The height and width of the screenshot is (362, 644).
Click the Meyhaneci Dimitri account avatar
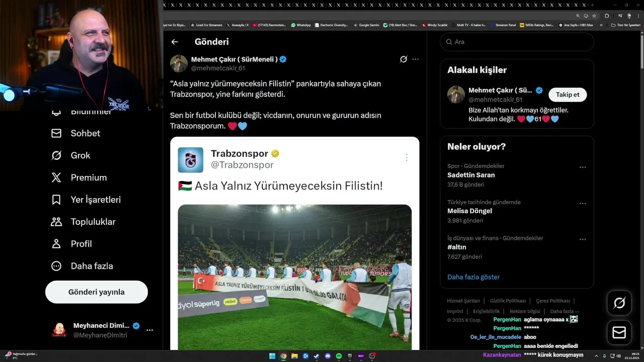click(59, 330)
